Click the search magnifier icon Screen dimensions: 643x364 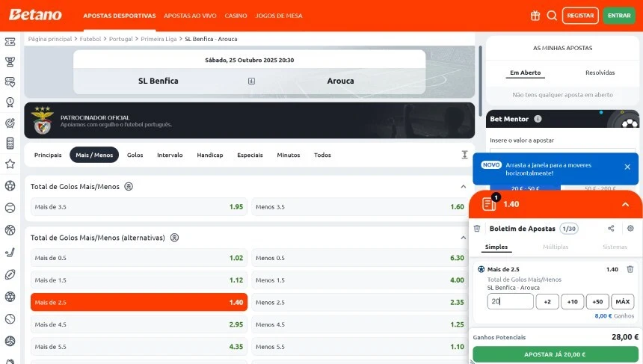pos(552,15)
